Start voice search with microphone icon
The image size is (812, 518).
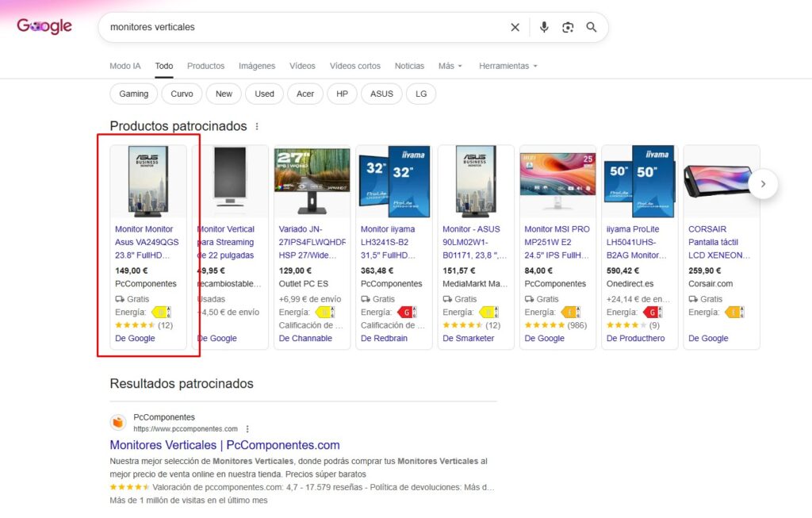pos(544,28)
